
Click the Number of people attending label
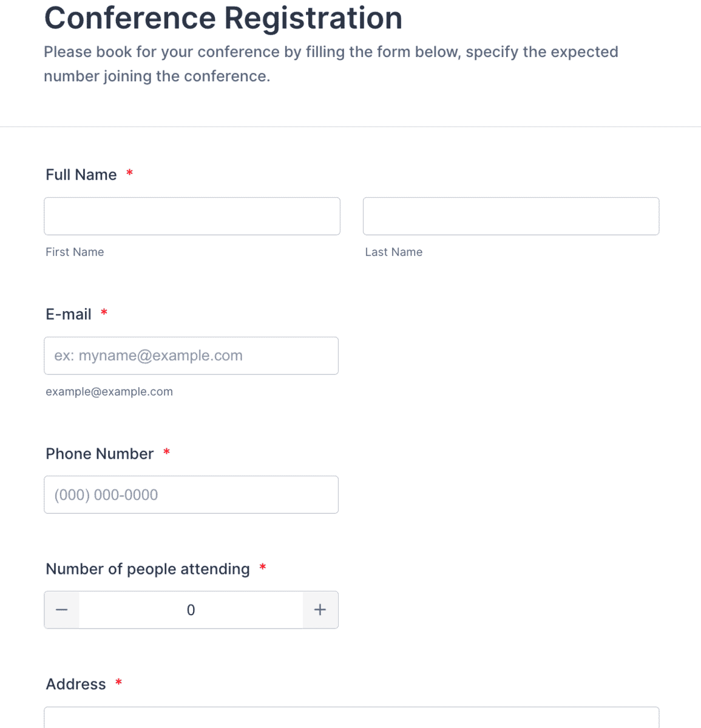(x=147, y=569)
